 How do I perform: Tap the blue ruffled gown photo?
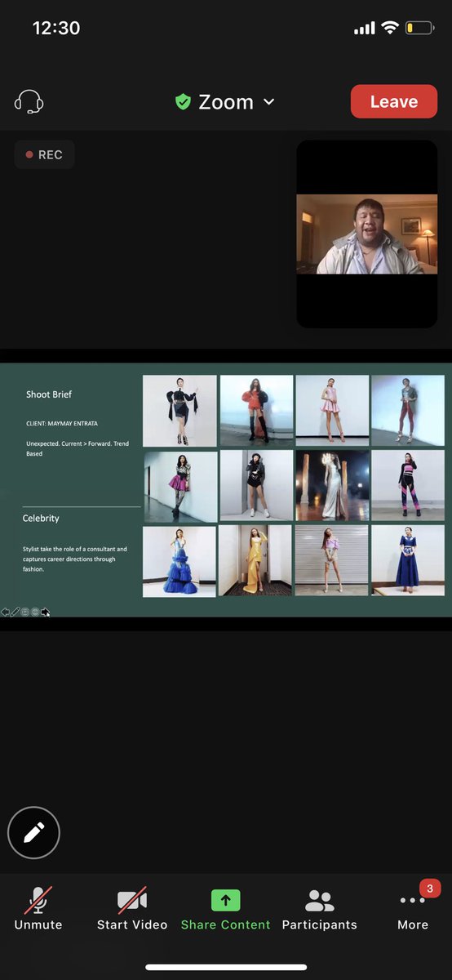pos(179,560)
